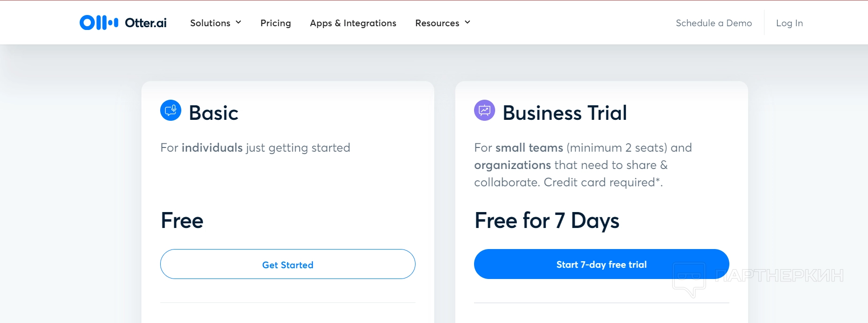Screen dimensions: 868x323
Task: Click the watermark speech bubble icon
Action: 689,279
